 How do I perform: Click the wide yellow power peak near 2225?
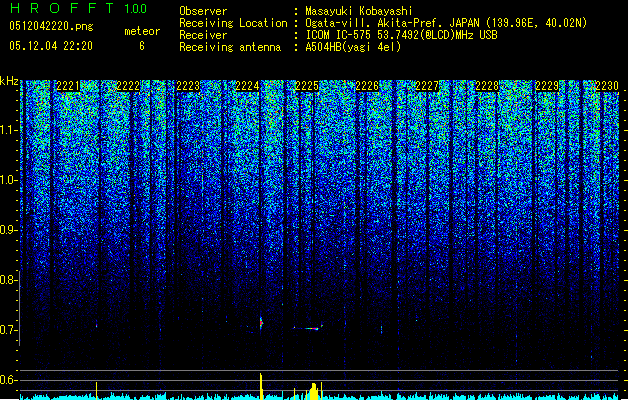click(x=314, y=392)
